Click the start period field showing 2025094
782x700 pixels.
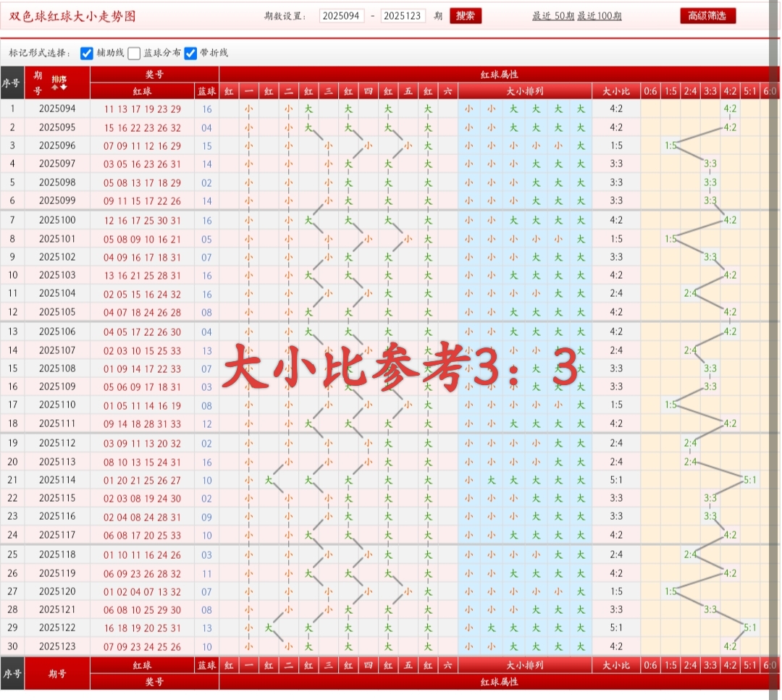pyautogui.click(x=342, y=16)
